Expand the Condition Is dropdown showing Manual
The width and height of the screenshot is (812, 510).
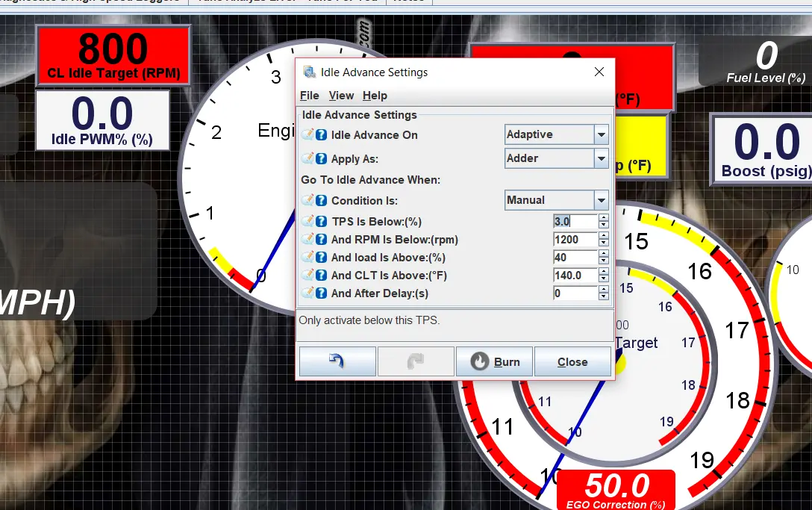[x=557, y=200]
